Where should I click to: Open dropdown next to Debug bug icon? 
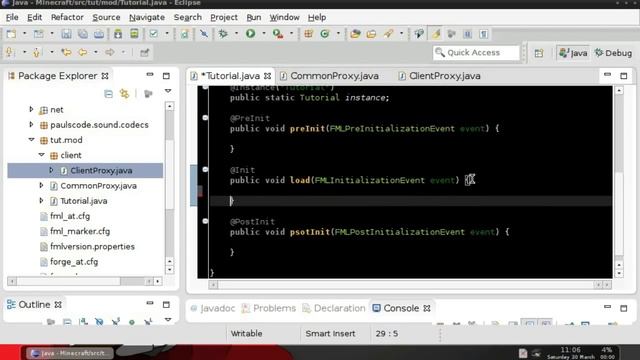tap(236, 34)
